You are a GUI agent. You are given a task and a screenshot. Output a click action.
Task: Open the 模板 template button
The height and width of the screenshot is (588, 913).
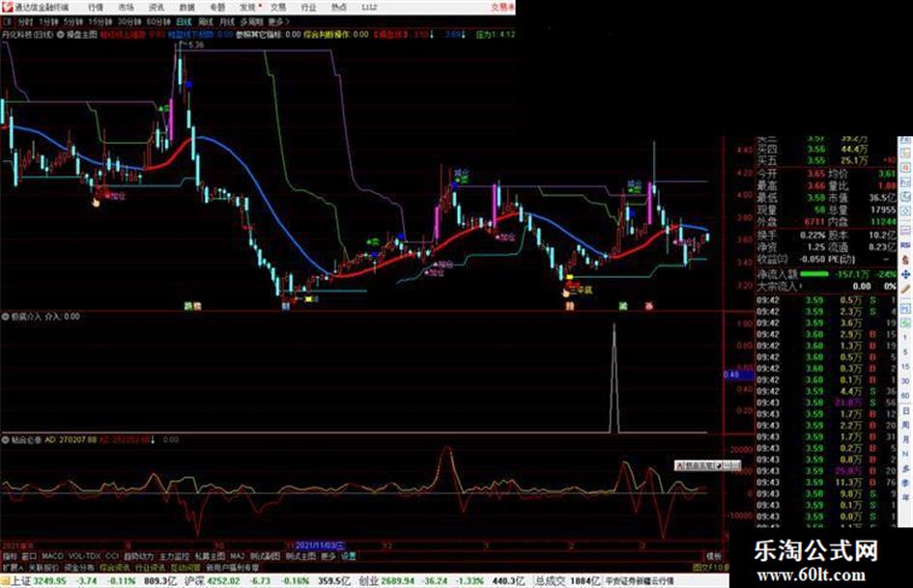pyautogui.click(x=713, y=556)
